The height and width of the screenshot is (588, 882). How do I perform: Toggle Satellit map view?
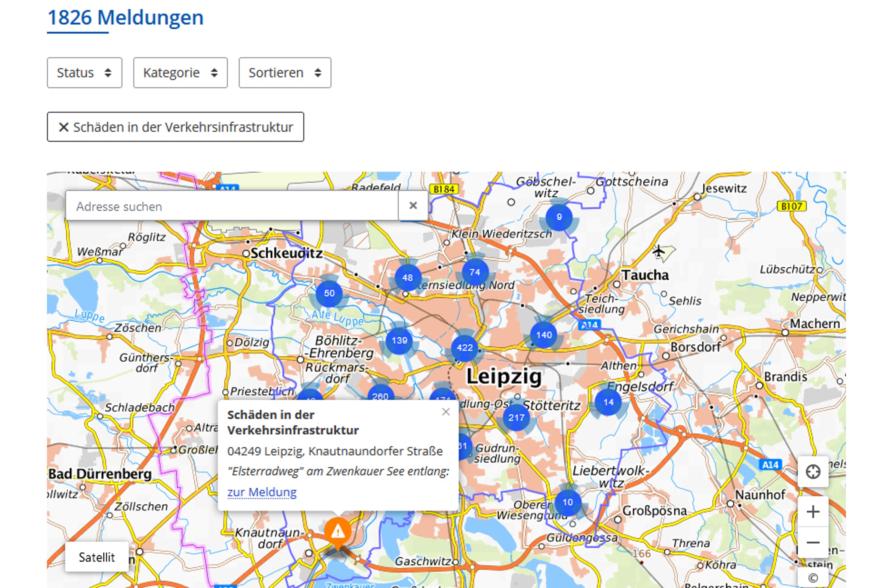[x=96, y=557]
